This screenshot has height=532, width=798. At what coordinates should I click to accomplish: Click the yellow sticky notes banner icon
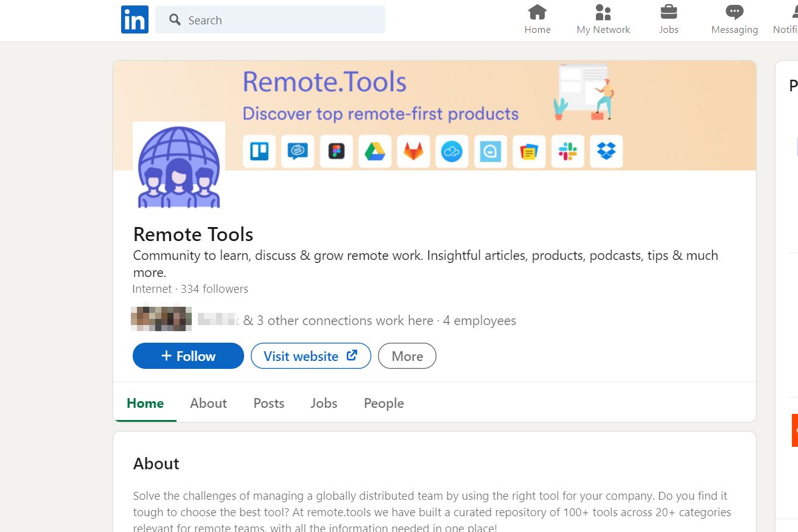(x=529, y=152)
